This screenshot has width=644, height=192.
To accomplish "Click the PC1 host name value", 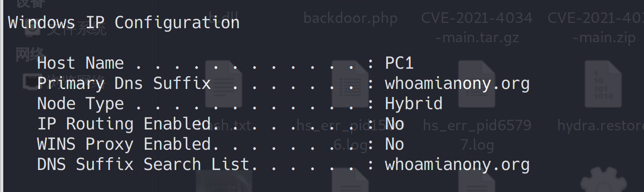I will [399, 63].
